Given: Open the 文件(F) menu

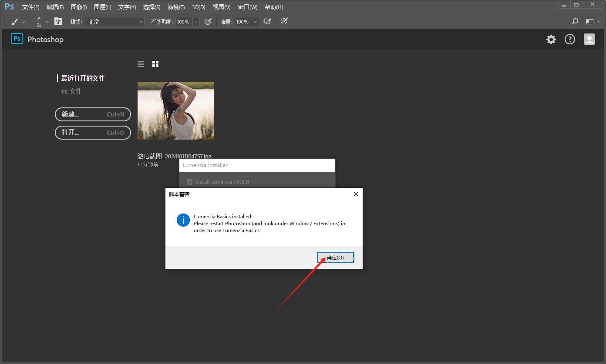Looking at the screenshot, I should pos(30,7).
